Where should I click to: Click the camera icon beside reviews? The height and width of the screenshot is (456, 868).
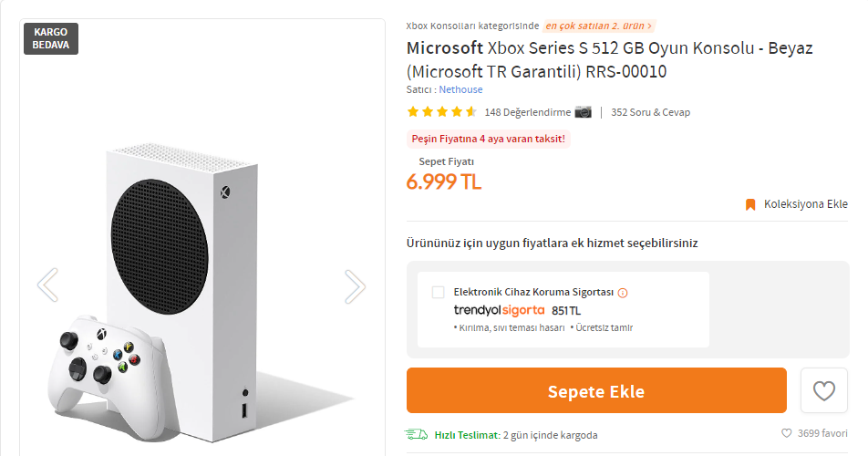click(x=584, y=112)
